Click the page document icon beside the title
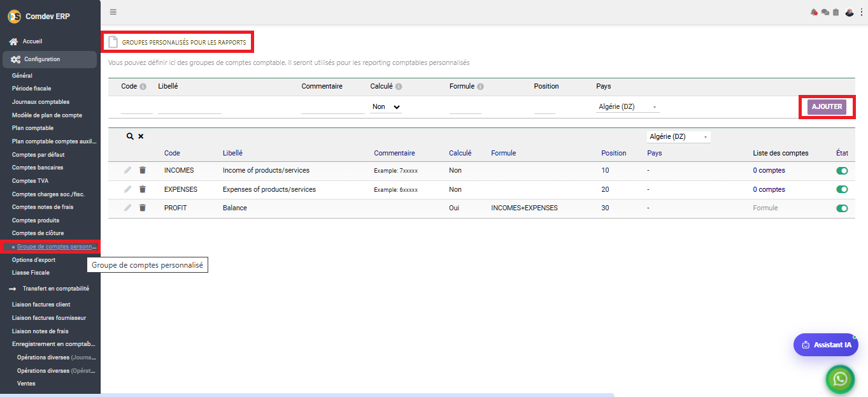This screenshot has width=868, height=397. [x=113, y=42]
